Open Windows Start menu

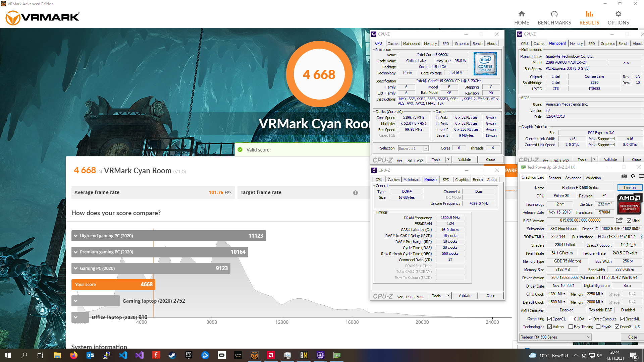(8, 355)
